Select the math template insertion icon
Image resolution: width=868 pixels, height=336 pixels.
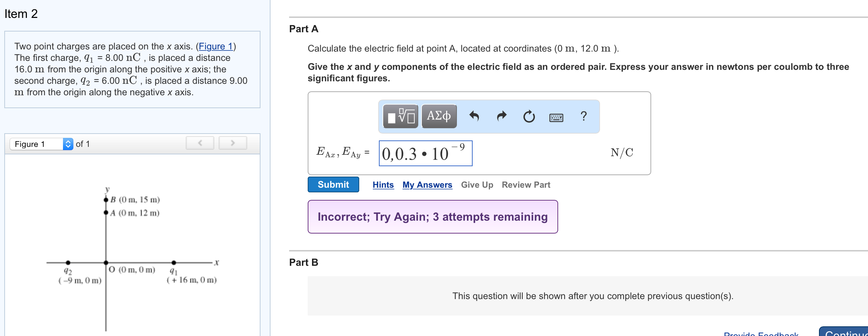point(400,116)
